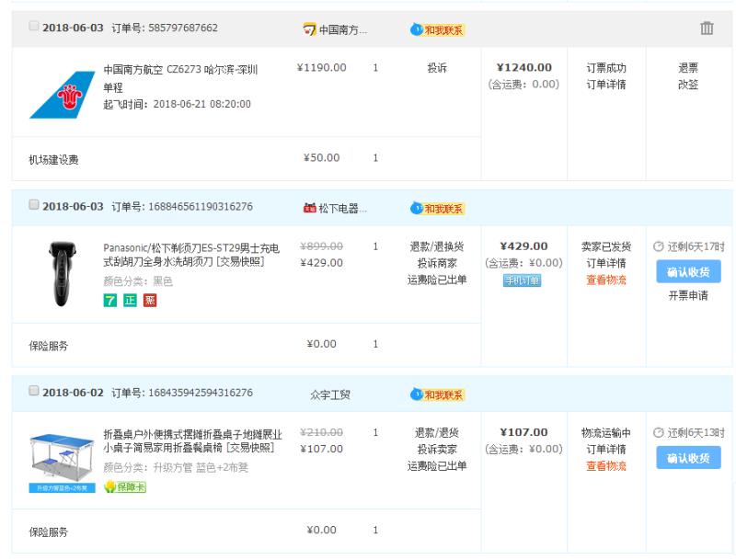Click the 保障卡 guarantee card badge
This screenshot has height=560, width=736.
[x=125, y=486]
